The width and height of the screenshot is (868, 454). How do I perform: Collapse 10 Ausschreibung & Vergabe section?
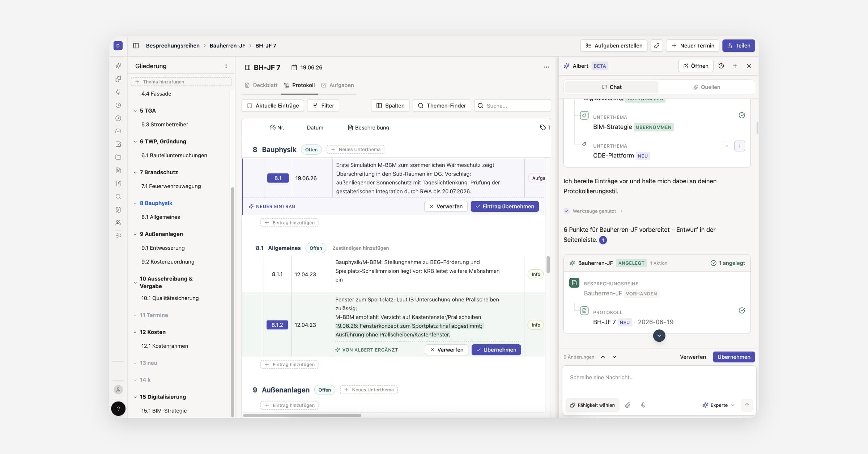[x=135, y=283]
